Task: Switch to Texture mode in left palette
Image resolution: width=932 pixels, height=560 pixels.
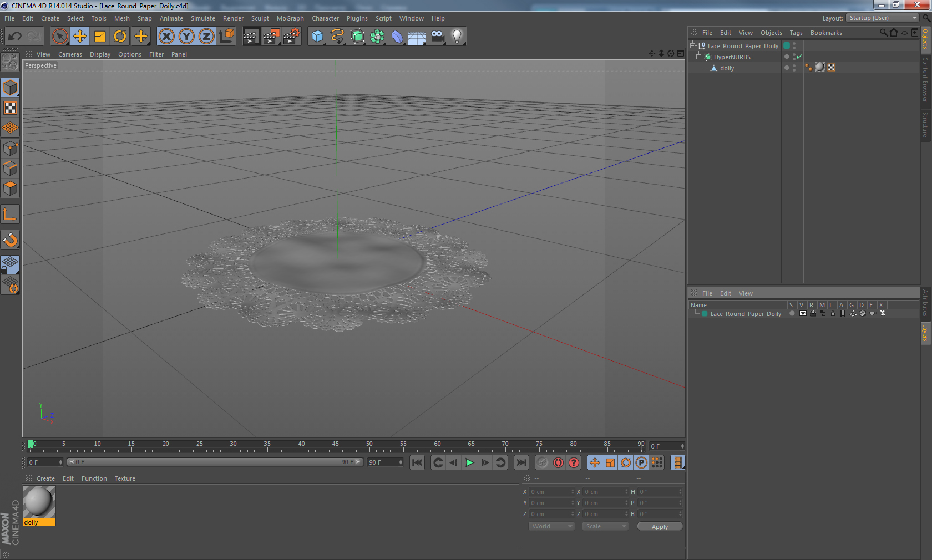Action: pyautogui.click(x=11, y=108)
